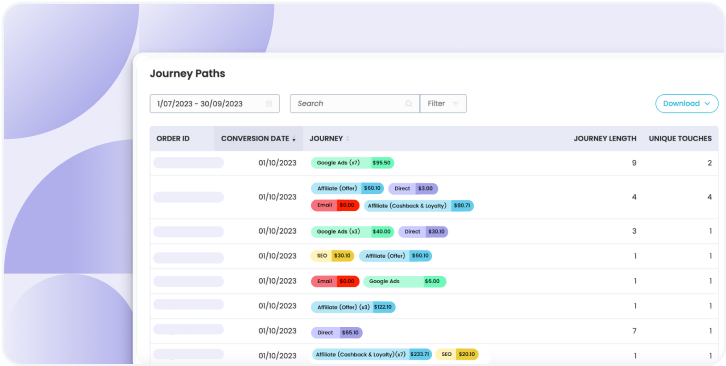Viewport: 726px width, 366px height.
Task: Click the first row's Order ID placeholder
Action: point(188,163)
